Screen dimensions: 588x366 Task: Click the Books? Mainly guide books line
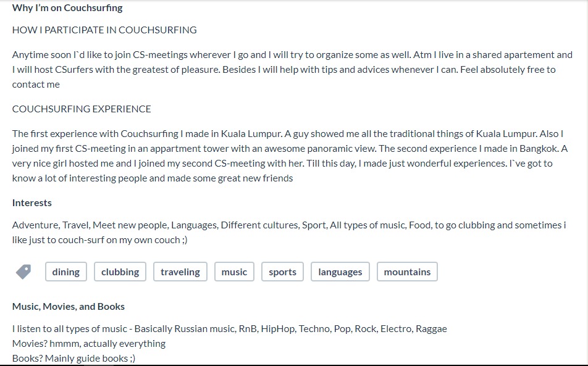[73, 358]
